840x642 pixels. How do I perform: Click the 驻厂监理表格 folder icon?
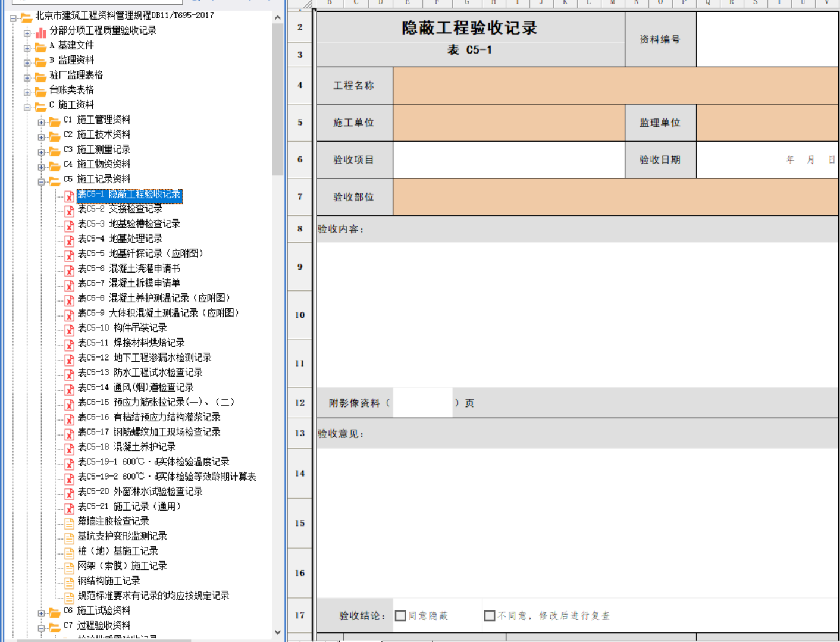click(40, 77)
